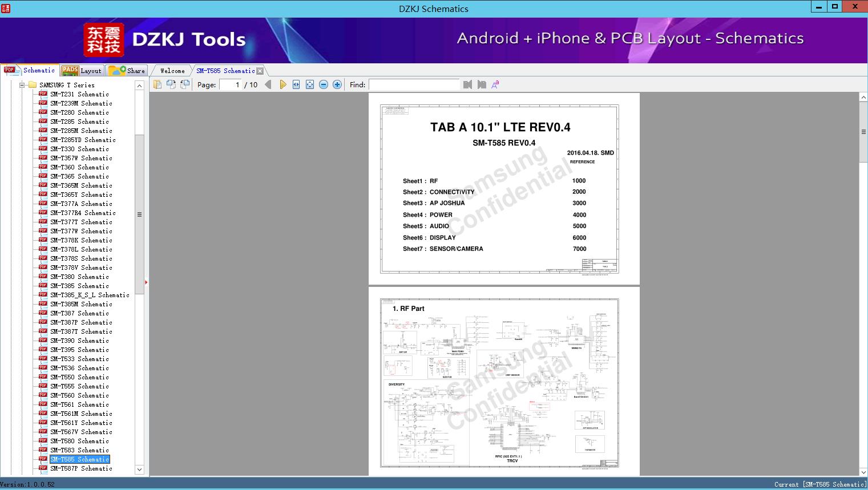868x490 pixels.
Task: Click the PDF icon beside SM-T580 Schematic
Action: 43,441
